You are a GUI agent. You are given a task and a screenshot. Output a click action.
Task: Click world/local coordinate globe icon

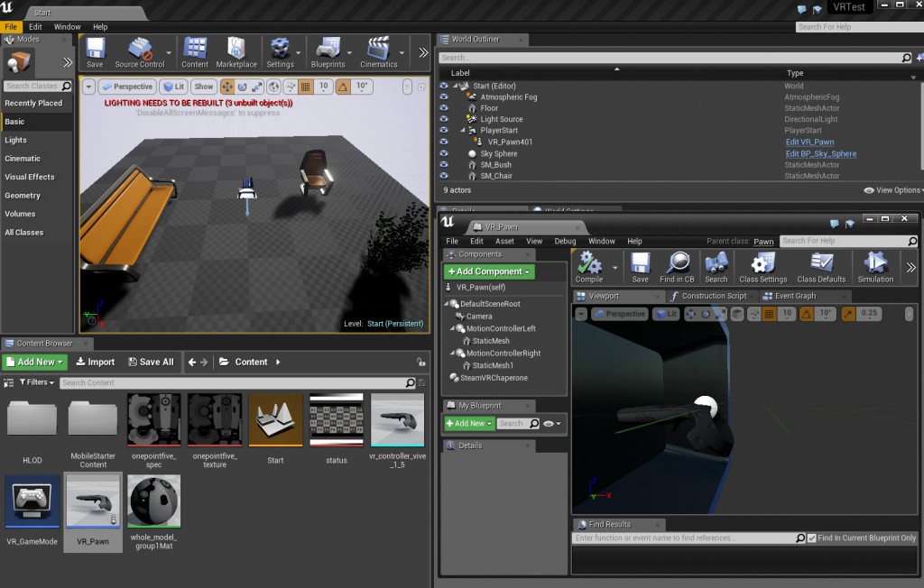274,87
